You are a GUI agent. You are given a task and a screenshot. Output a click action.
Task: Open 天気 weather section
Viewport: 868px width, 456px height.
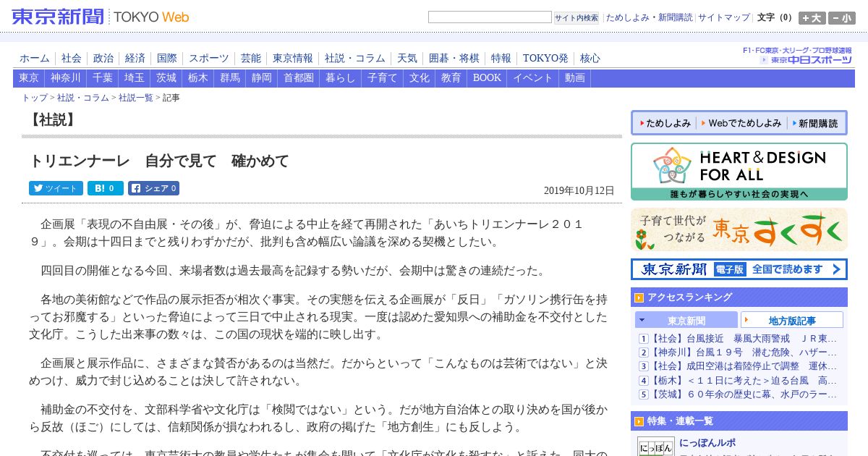[x=407, y=58]
